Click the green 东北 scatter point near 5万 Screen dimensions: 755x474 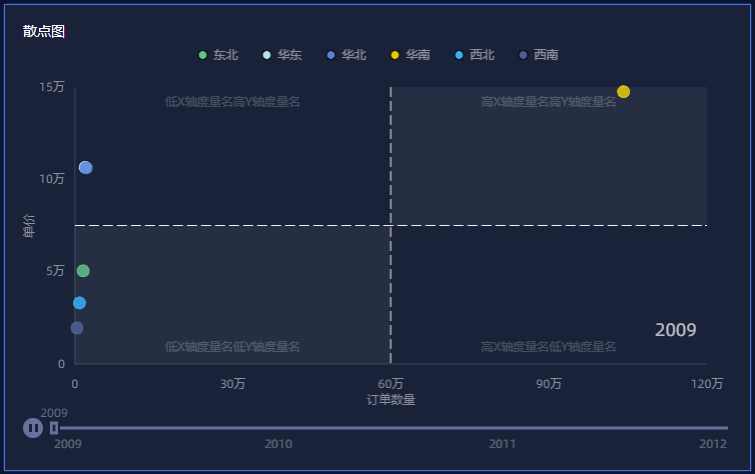point(83,271)
